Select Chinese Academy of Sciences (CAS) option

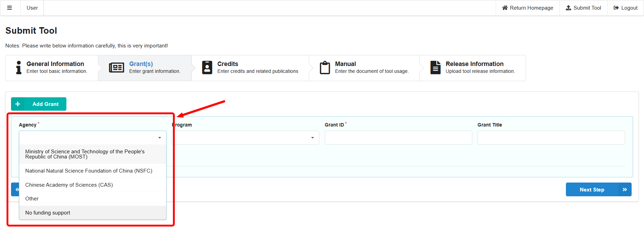[x=69, y=185]
